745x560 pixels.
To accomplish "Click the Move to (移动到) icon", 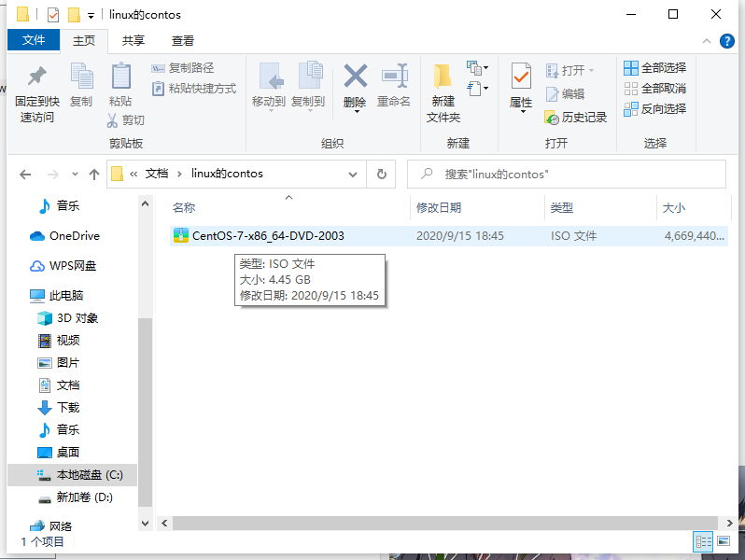I will (271, 76).
